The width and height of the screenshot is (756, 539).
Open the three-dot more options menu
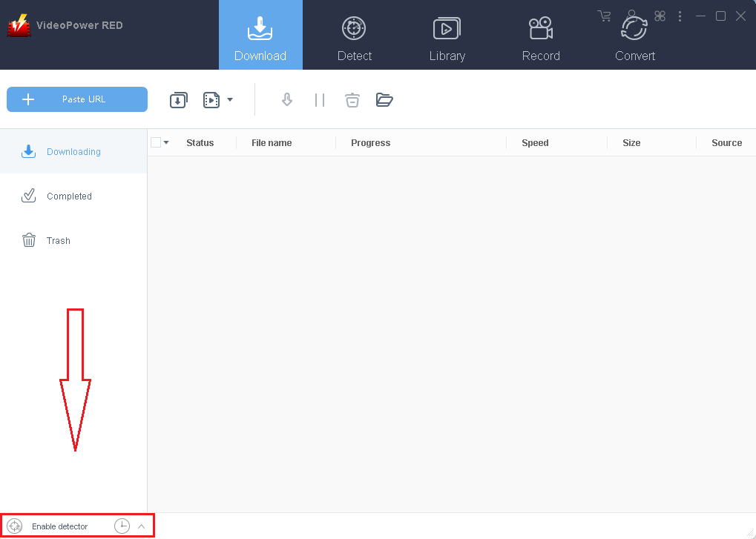[680, 16]
